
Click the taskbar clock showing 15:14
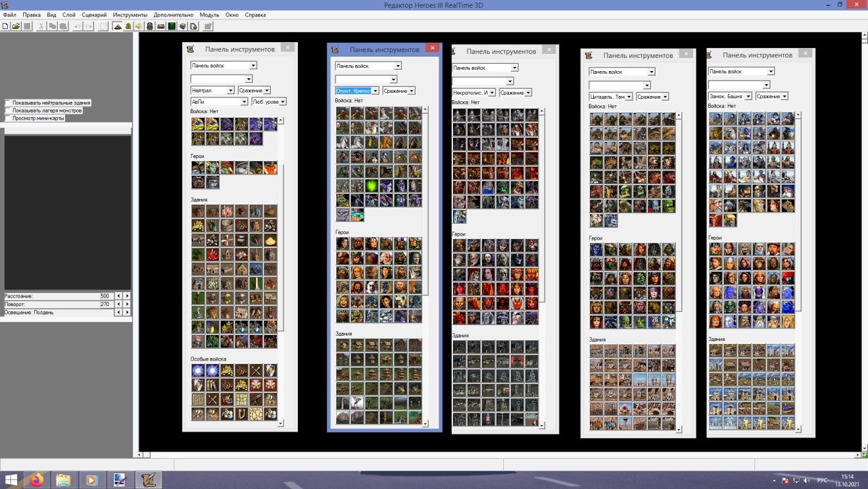tap(848, 476)
